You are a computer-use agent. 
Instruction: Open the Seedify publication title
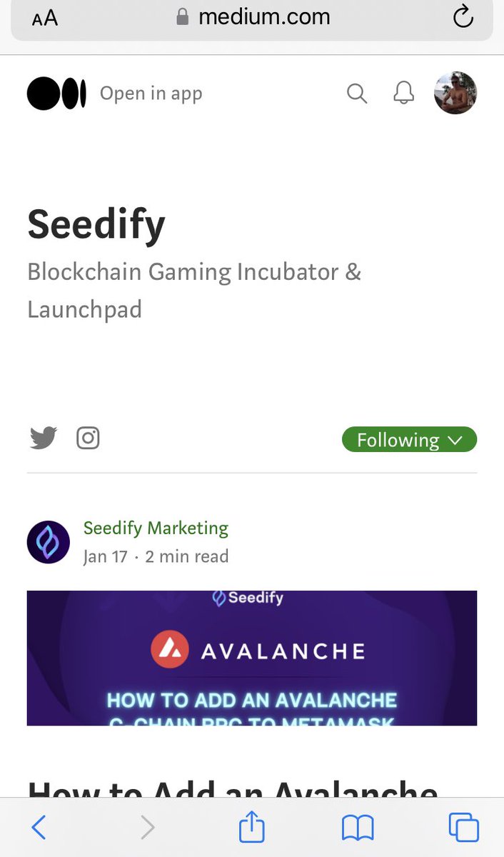pos(96,224)
